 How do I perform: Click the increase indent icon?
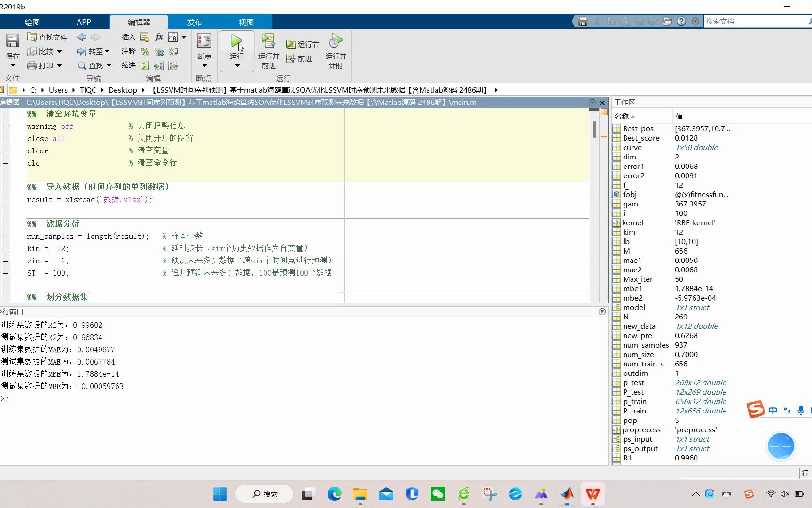159,65
